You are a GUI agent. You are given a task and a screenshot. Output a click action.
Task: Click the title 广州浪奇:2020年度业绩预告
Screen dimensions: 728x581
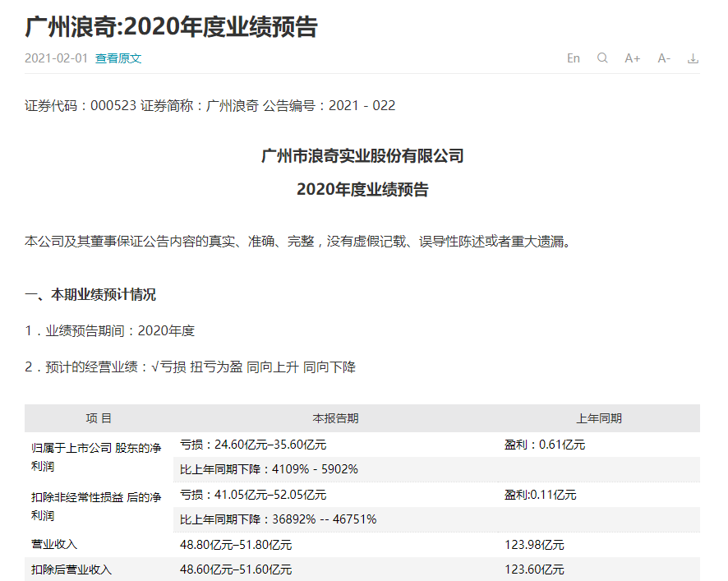(172, 26)
